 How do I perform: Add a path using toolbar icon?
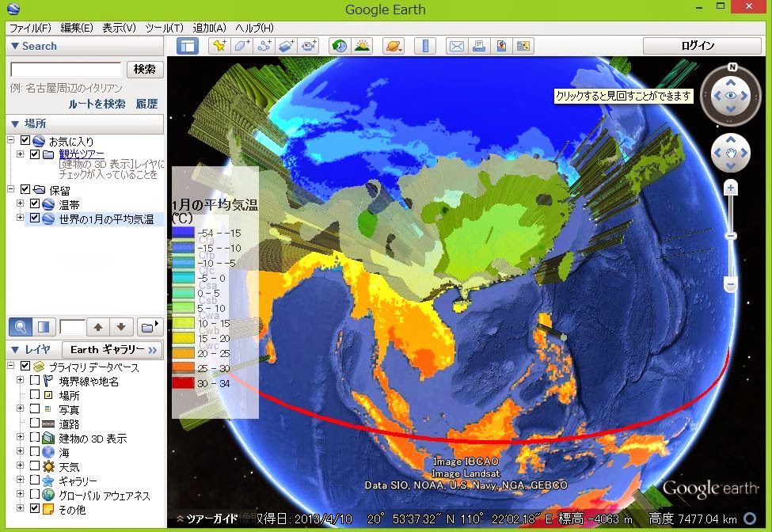pos(264,46)
